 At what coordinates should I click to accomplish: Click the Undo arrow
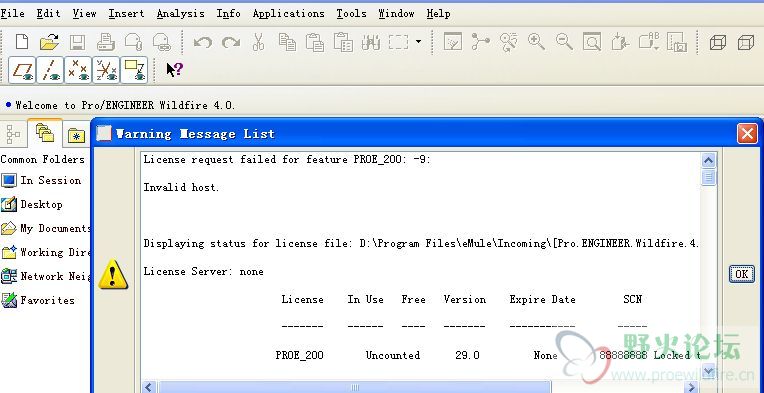[203, 42]
